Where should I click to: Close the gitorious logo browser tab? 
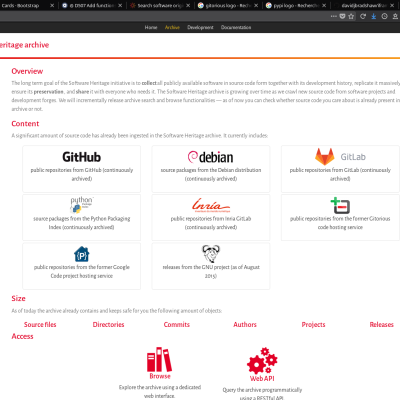(256, 5)
